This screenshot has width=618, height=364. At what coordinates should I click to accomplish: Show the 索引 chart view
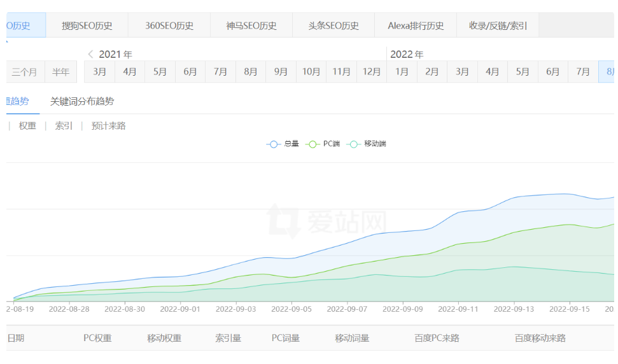point(64,126)
